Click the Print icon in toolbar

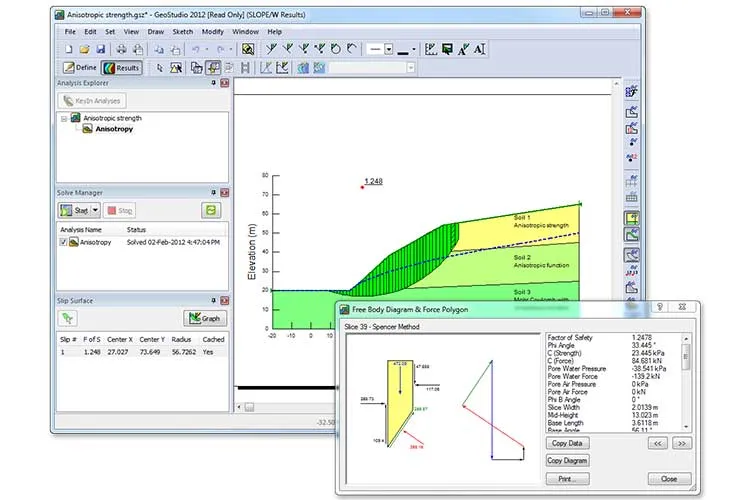tap(121, 49)
